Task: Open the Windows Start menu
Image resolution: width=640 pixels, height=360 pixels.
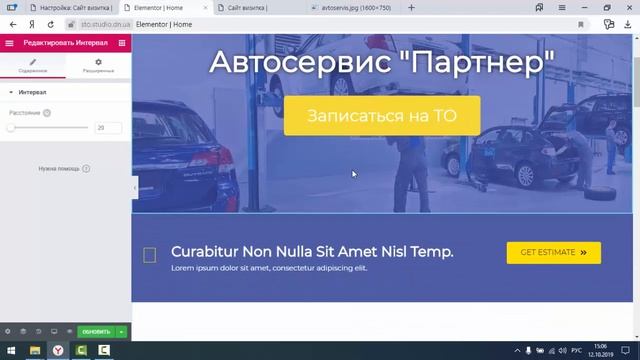Action: point(11,351)
